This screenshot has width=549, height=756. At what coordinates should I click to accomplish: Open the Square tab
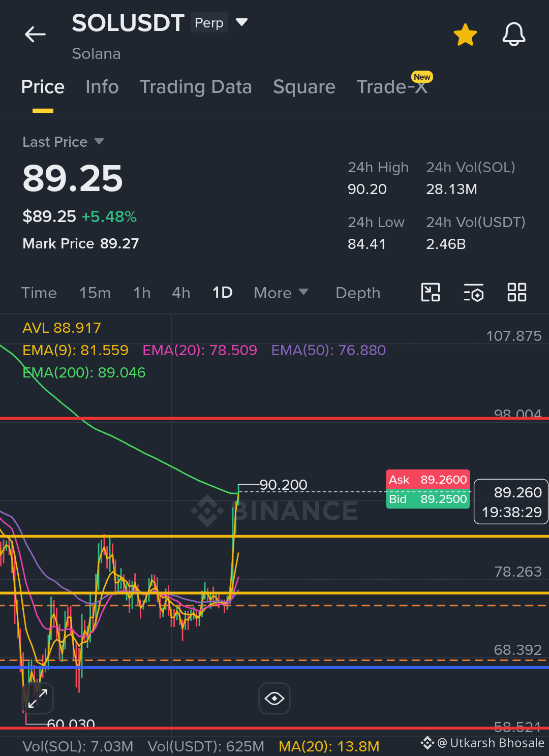(304, 87)
